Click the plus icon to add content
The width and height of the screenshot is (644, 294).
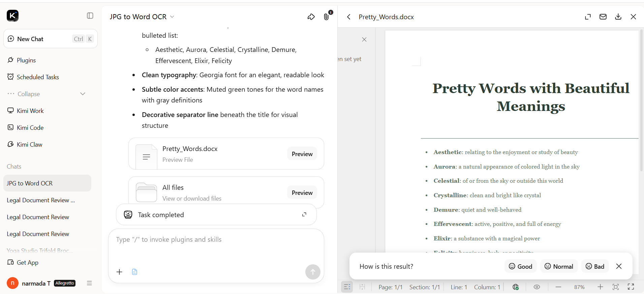coord(119,272)
